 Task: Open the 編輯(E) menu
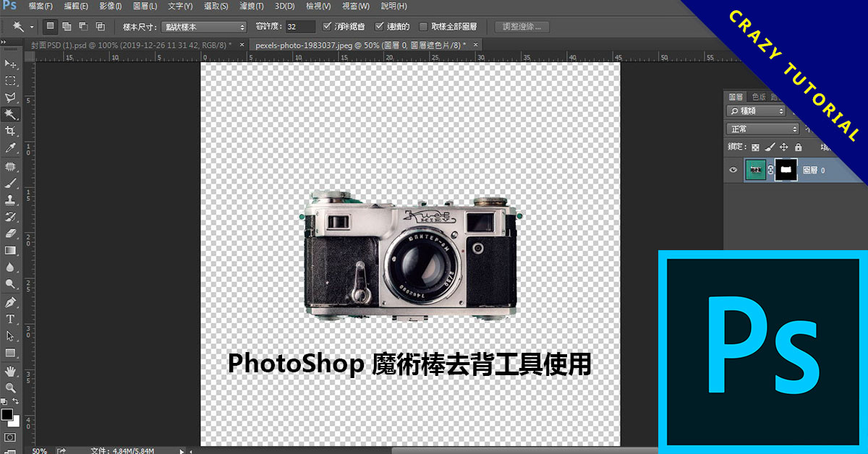pyautogui.click(x=76, y=6)
